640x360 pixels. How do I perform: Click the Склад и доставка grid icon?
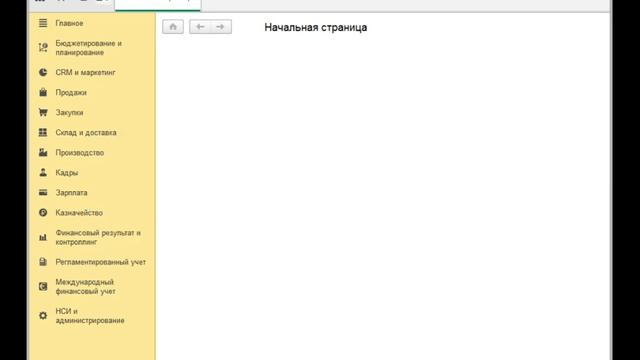tap(43, 132)
